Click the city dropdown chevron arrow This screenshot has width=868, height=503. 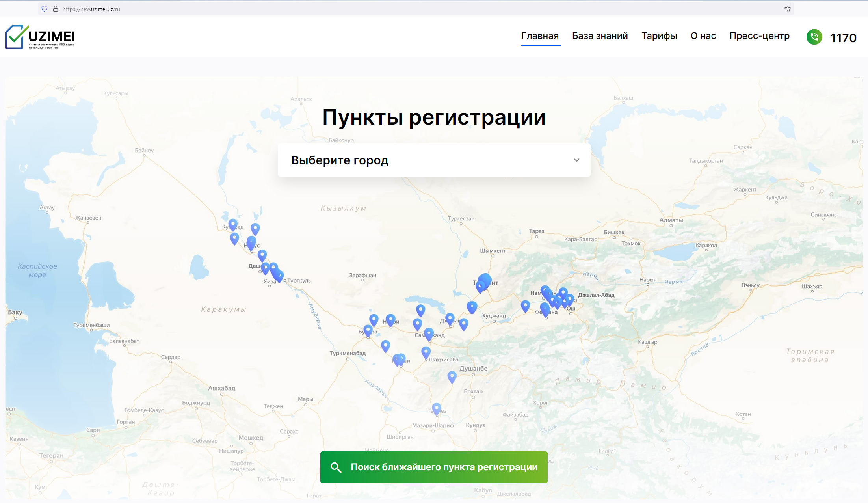(x=576, y=160)
